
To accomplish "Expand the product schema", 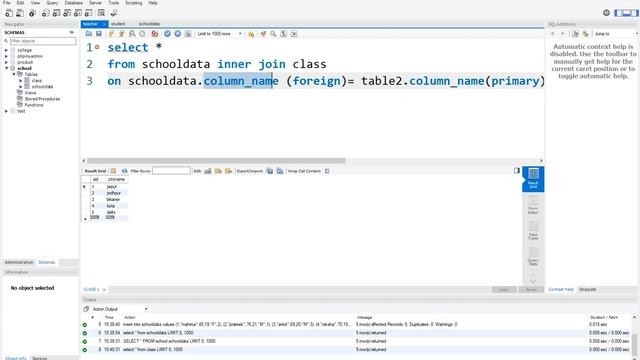I will [x=7, y=62].
